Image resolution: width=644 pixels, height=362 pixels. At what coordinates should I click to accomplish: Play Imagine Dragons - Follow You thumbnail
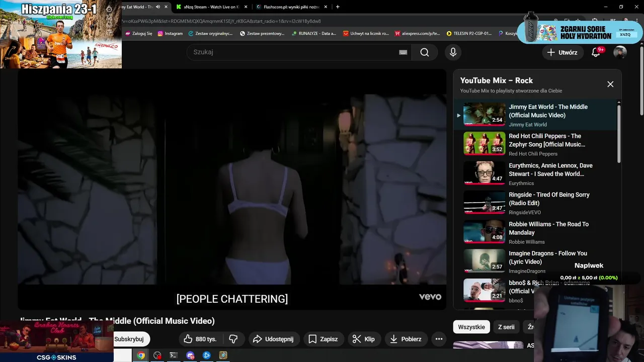(x=484, y=260)
